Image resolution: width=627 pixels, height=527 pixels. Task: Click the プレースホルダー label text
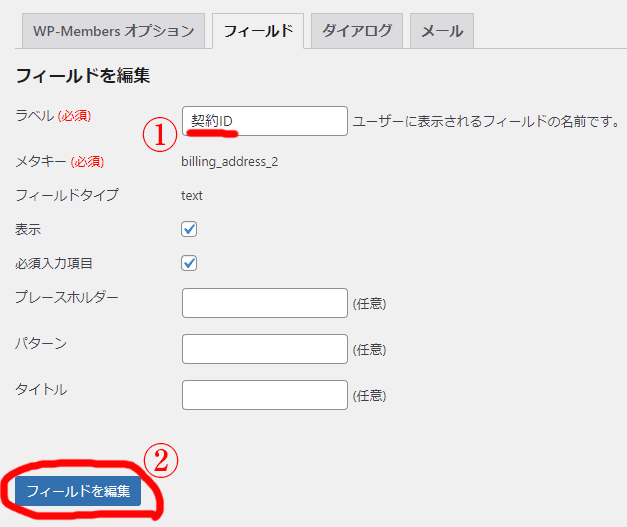point(67,297)
